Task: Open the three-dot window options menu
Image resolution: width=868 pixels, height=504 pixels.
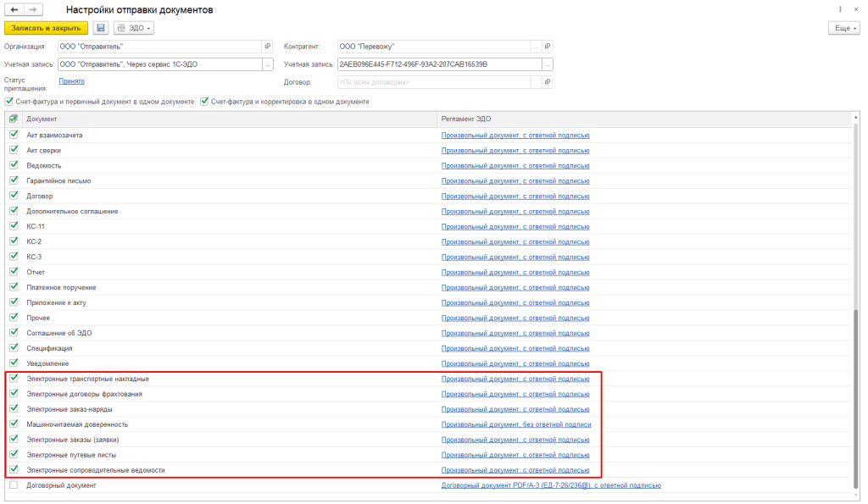Action: coord(840,9)
